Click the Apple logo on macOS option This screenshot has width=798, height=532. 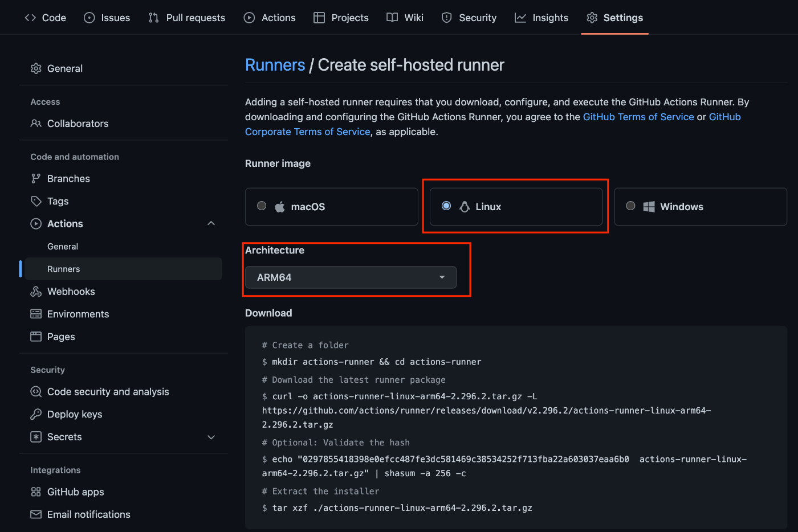tap(280, 206)
